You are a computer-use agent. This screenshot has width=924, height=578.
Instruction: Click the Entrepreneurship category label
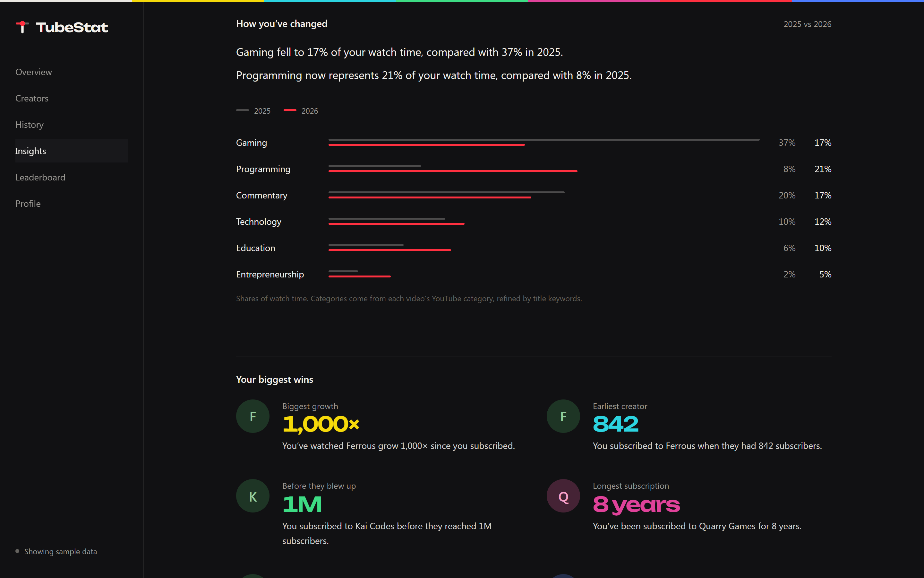click(270, 275)
